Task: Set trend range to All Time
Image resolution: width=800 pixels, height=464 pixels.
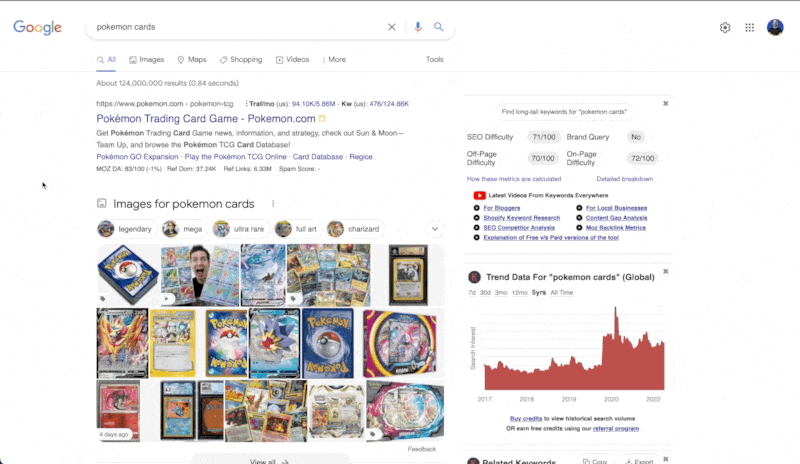Action: (x=562, y=293)
